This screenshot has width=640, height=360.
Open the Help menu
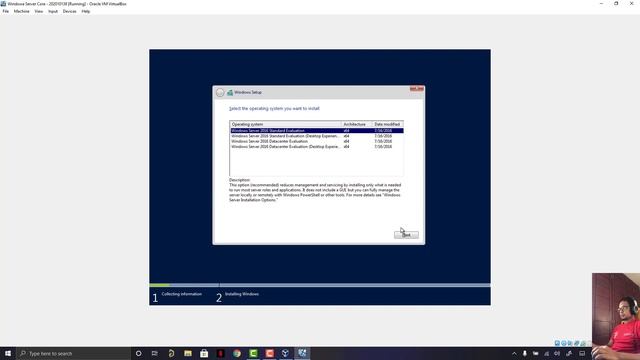pos(86,11)
